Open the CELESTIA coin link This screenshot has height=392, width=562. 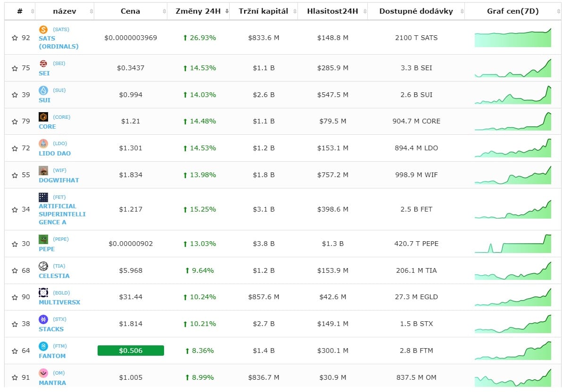click(54, 276)
